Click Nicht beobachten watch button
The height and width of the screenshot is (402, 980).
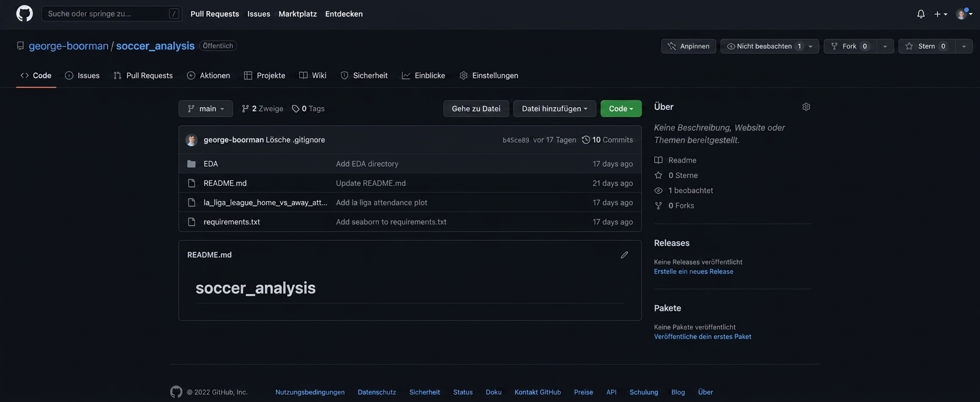tap(762, 46)
